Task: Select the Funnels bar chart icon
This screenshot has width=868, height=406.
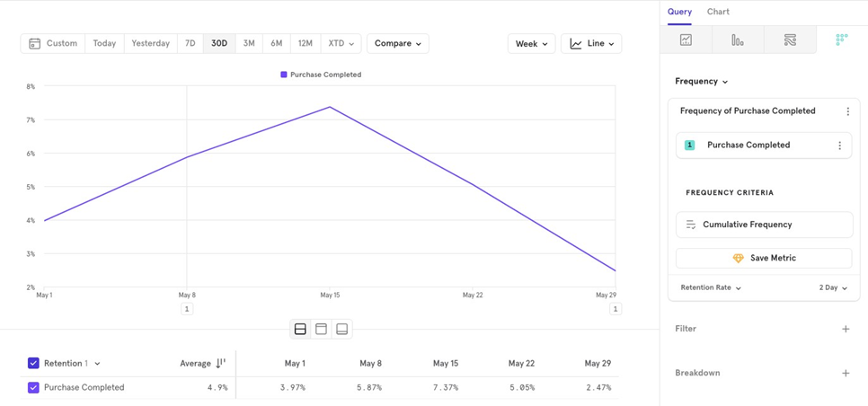Action: 738,40
